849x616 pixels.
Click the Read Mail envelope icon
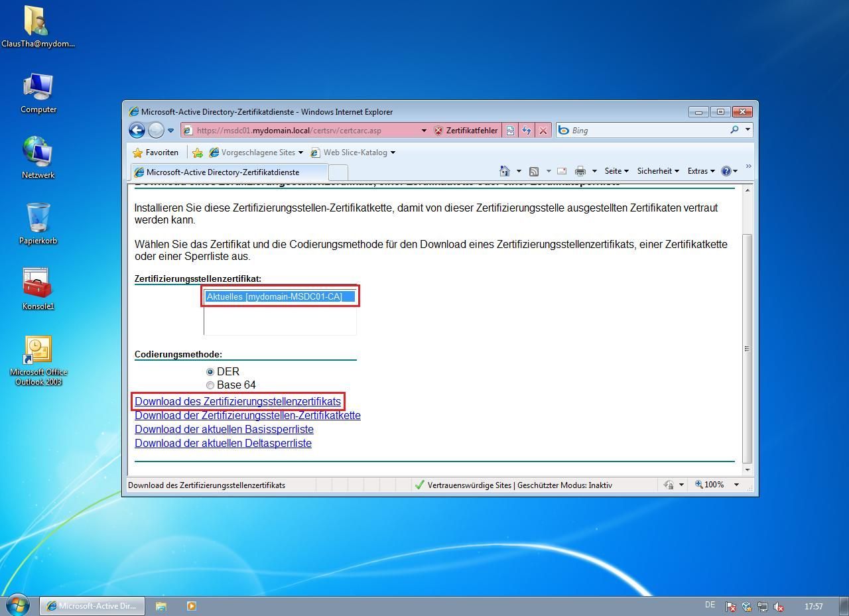[x=562, y=171]
